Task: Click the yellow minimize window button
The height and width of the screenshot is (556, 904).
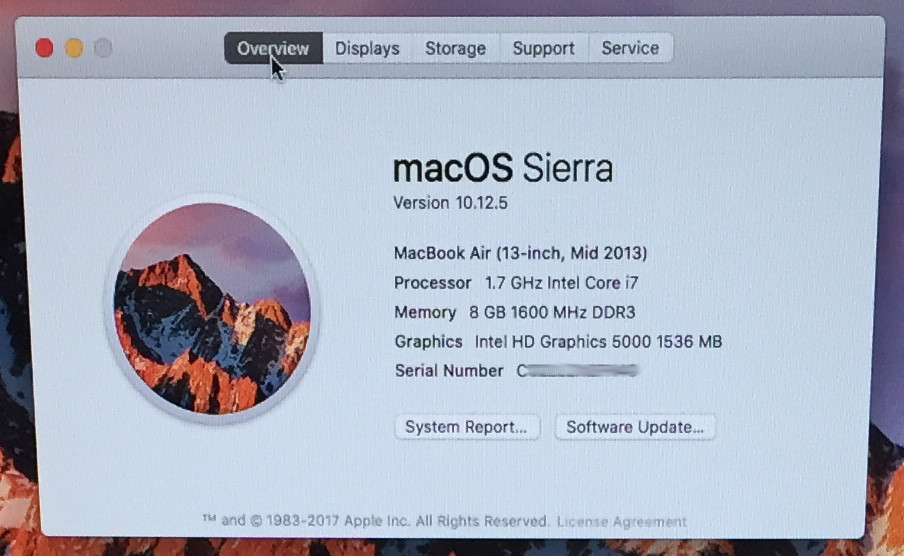Action: coord(74,48)
